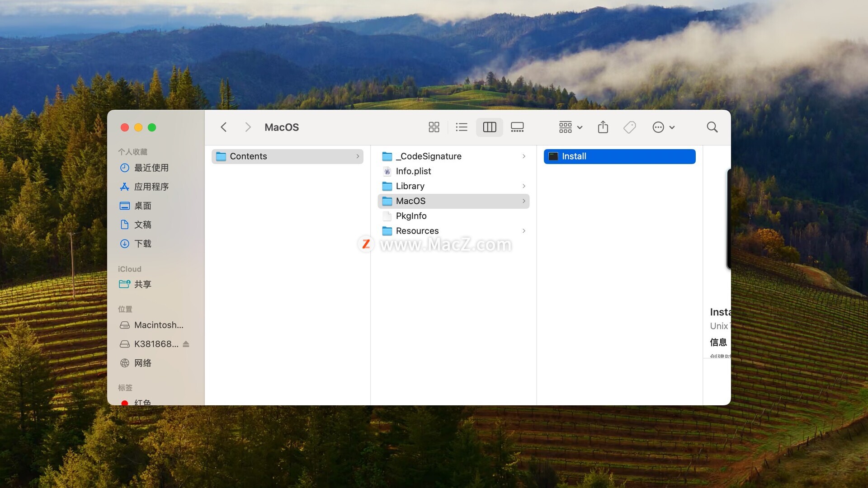Select the K381868 volume
Viewport: 868px width, 488px height.
pos(156,344)
